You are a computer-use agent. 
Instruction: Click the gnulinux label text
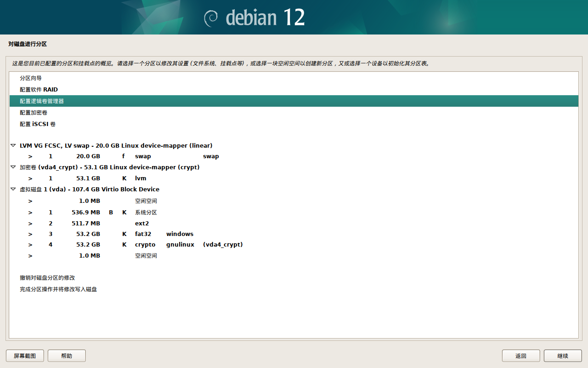pos(180,245)
